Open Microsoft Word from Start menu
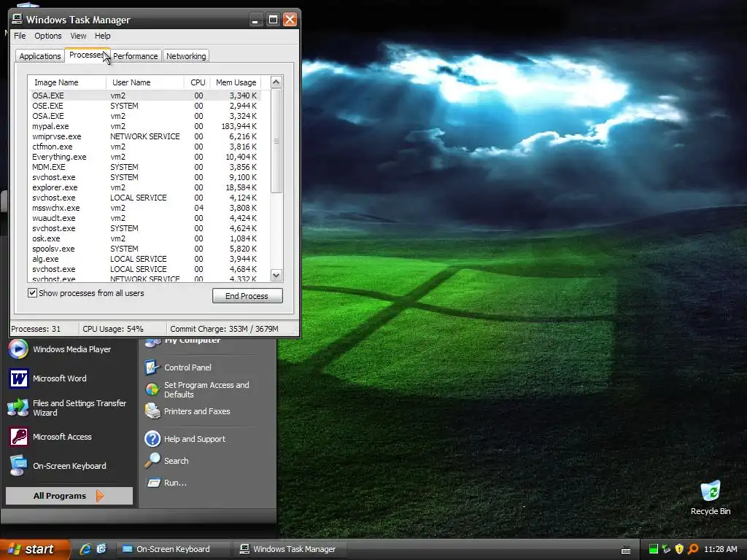The height and width of the screenshot is (560, 747). 47,378
